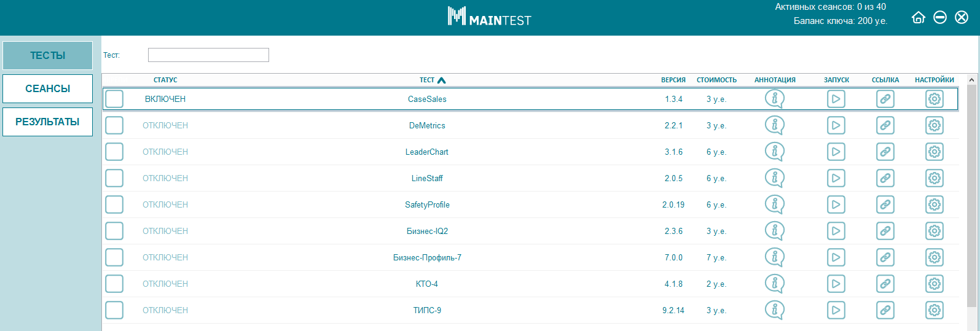Launch the CaseSales test
The image size is (980, 331).
pos(836,99)
